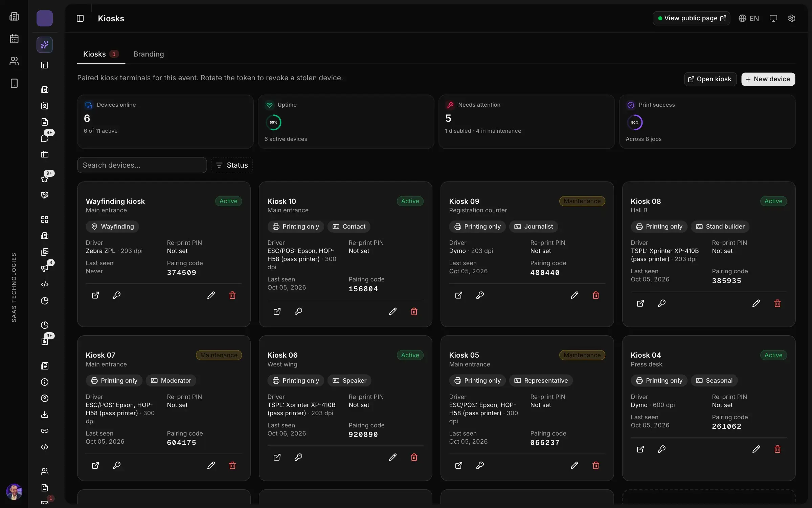Click Stand builder tag on Kiosk 08
This screenshot has width=812, height=508.
coord(720,227)
